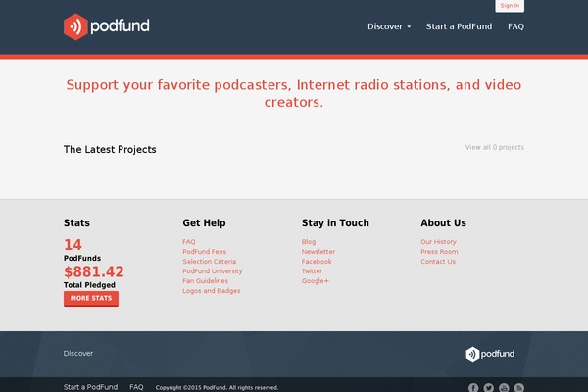The image size is (588, 392).
Task: Open the Contact Us link
Action: tap(438, 261)
